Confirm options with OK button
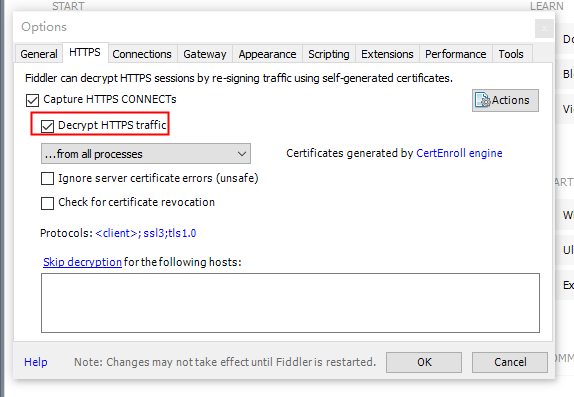 (424, 362)
